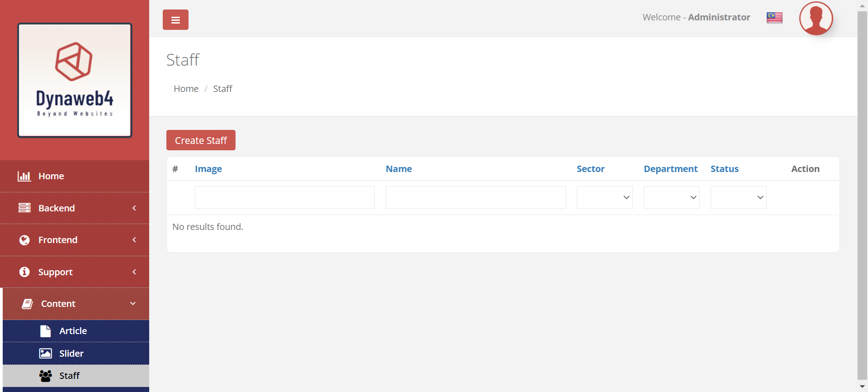Open the Slider submenu item

(71, 354)
